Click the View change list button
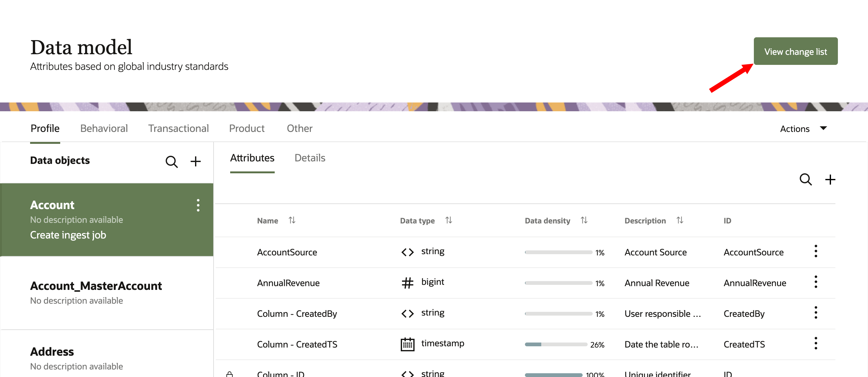The height and width of the screenshot is (377, 868). pos(796,51)
